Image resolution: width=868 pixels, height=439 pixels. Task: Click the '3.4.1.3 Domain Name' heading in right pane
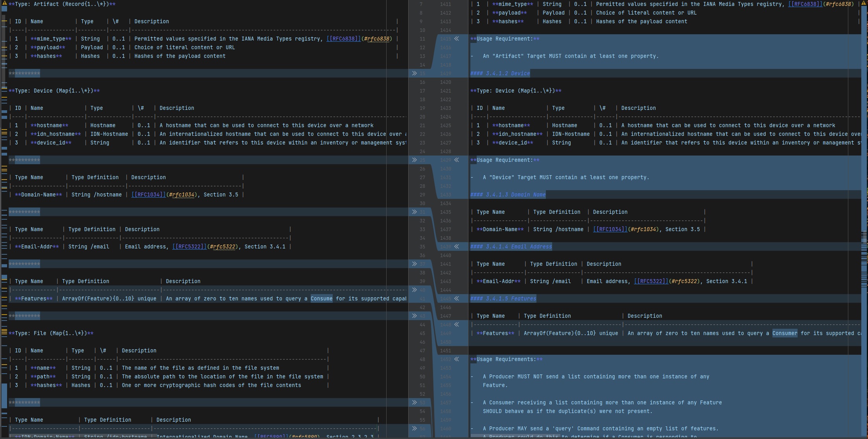click(x=508, y=194)
